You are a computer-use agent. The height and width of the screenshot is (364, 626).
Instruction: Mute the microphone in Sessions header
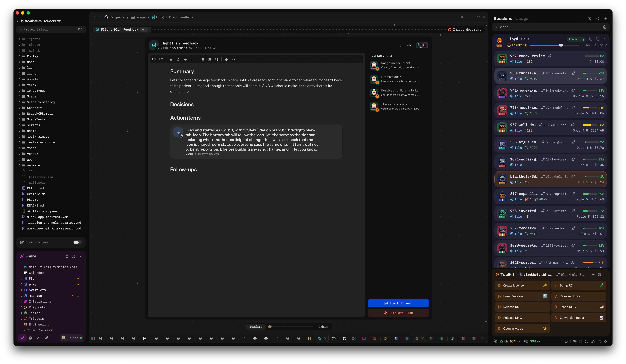click(x=590, y=19)
